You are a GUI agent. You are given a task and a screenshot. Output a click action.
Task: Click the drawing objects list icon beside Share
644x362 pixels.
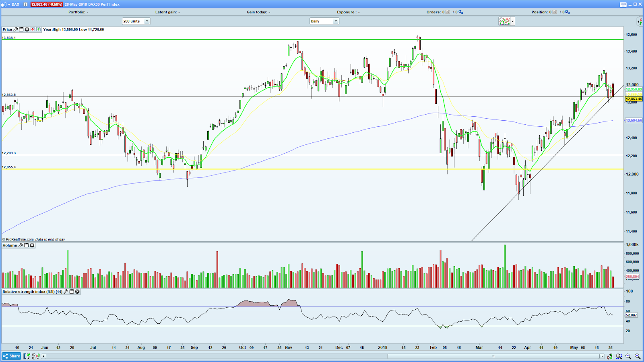(27, 356)
